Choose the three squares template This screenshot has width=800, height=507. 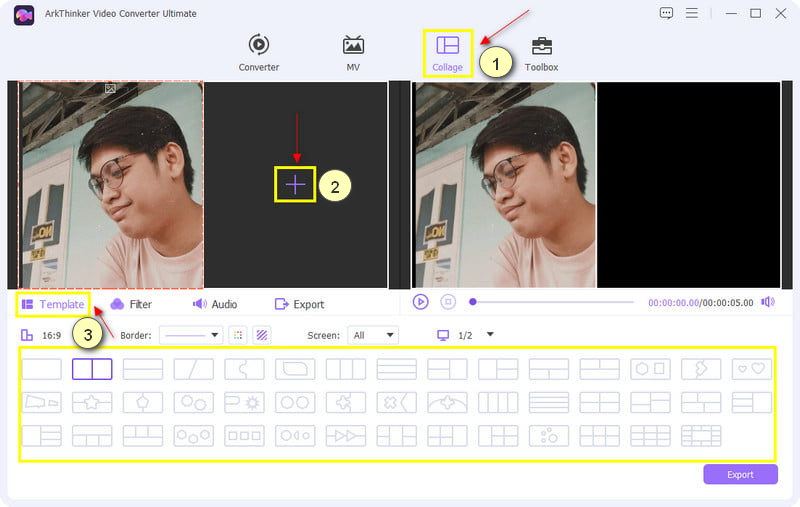tap(244, 436)
